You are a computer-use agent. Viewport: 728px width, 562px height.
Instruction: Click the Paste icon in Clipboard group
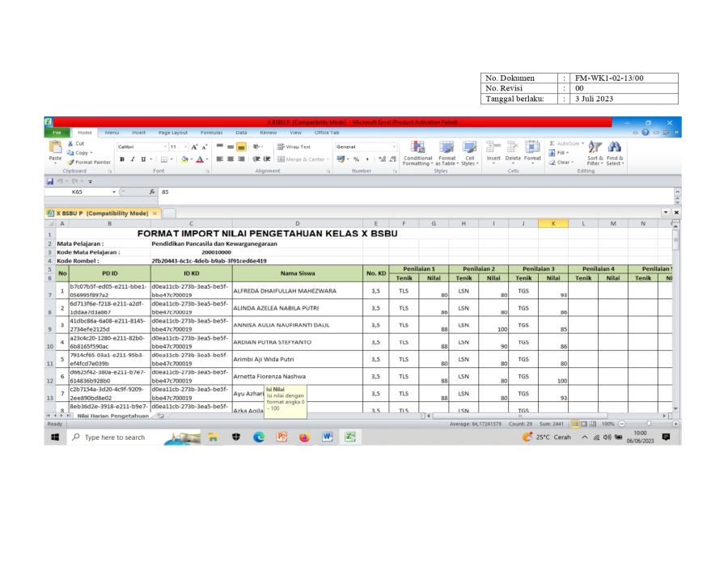55,148
